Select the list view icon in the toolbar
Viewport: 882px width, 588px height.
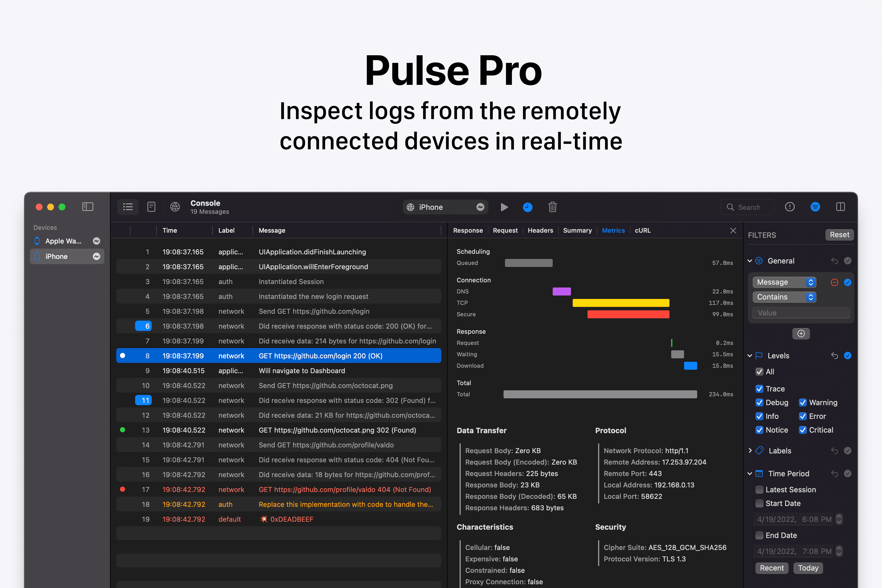click(x=128, y=207)
